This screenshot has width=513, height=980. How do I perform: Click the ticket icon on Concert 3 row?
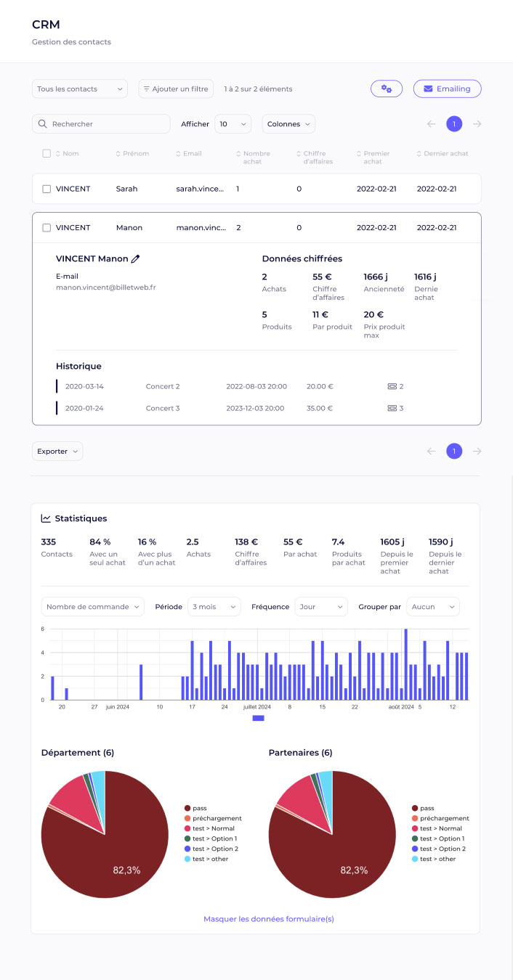tap(392, 408)
